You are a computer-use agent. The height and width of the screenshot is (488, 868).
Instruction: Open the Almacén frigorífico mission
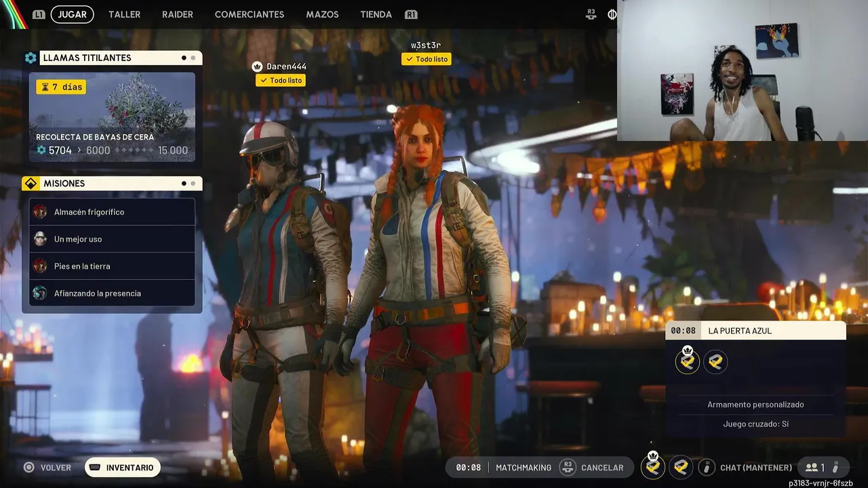(113, 211)
